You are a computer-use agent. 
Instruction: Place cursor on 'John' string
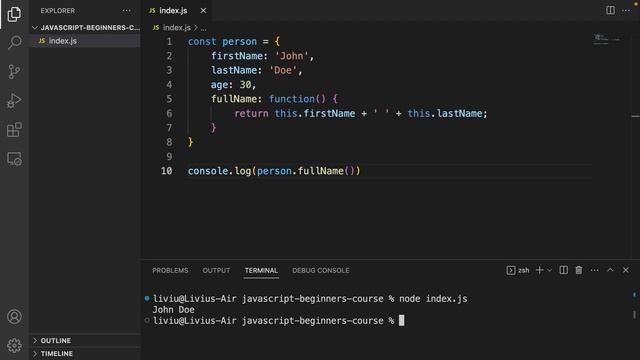coord(291,56)
